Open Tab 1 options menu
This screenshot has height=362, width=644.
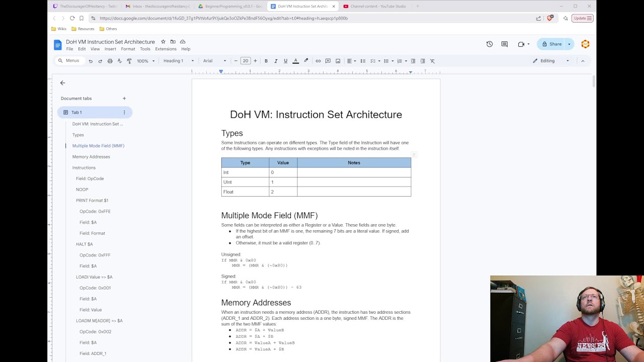point(124,113)
